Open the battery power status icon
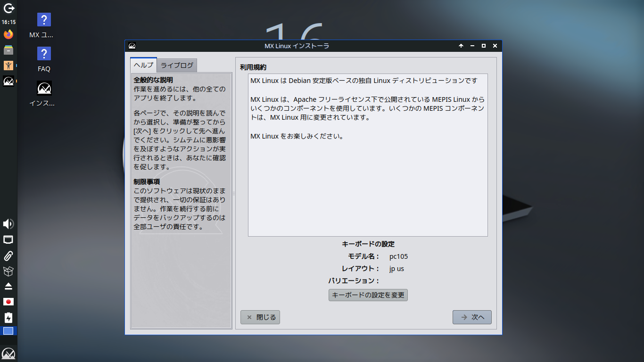 [x=8, y=317]
